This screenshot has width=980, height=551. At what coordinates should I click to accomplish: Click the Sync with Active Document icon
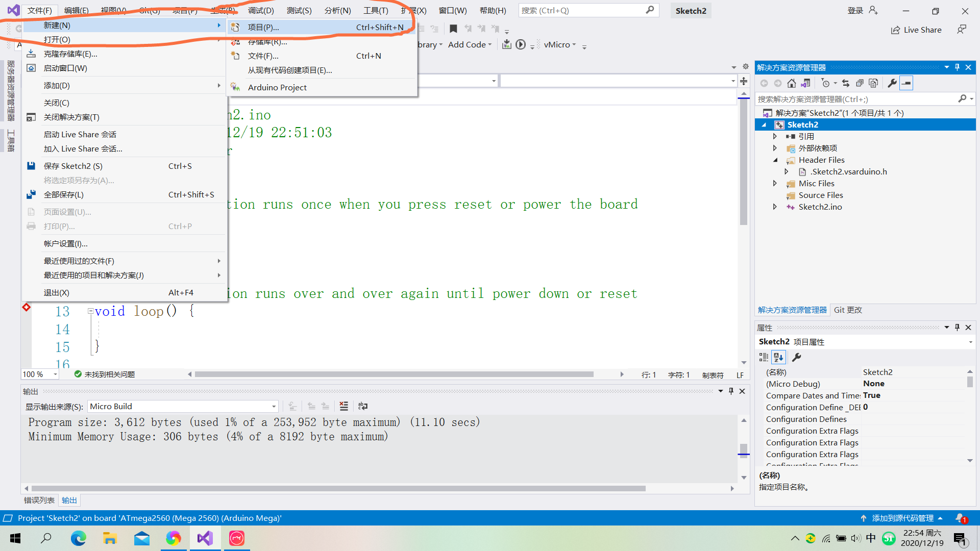[x=806, y=83]
